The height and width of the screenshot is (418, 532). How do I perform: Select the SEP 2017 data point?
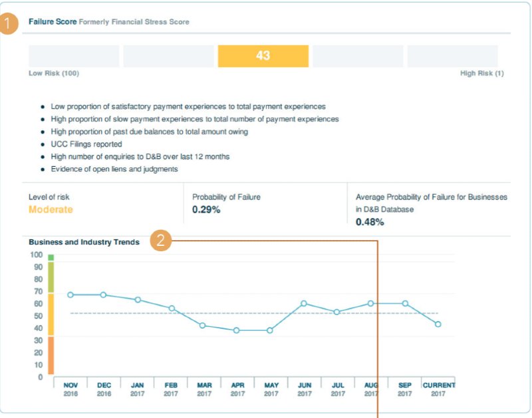(x=405, y=302)
